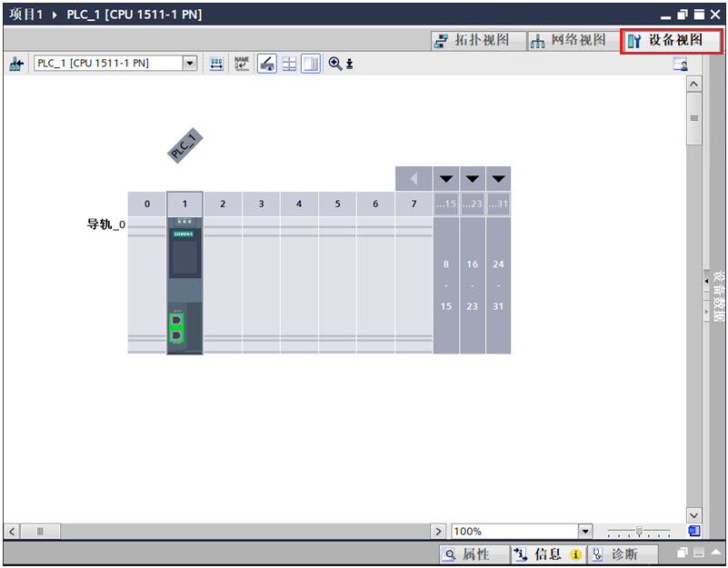Maximize the editor window

point(699,15)
